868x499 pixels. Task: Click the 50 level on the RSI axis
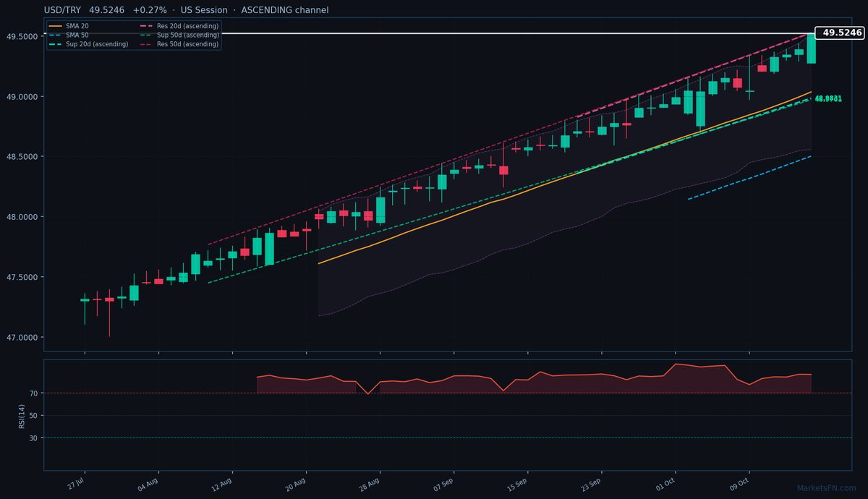35,416
